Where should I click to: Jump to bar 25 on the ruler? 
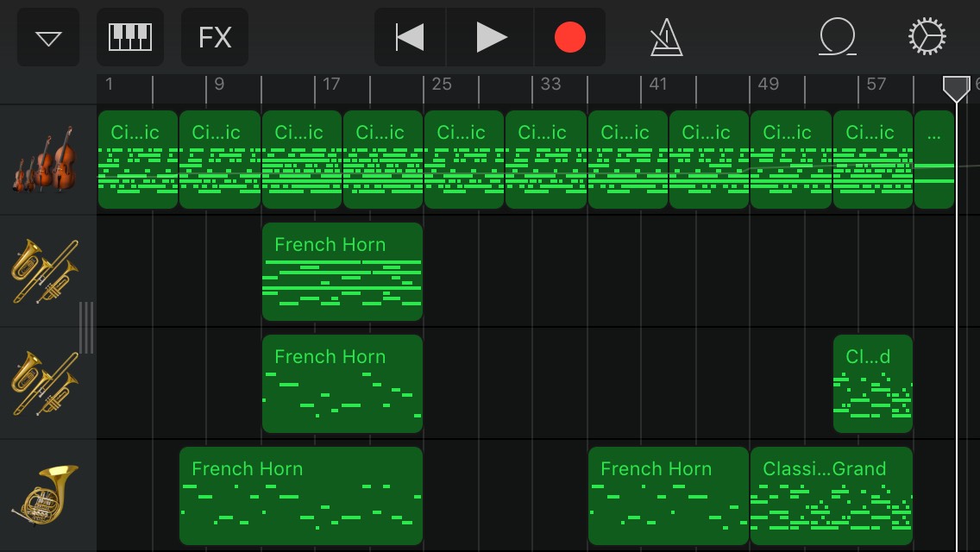pos(441,84)
